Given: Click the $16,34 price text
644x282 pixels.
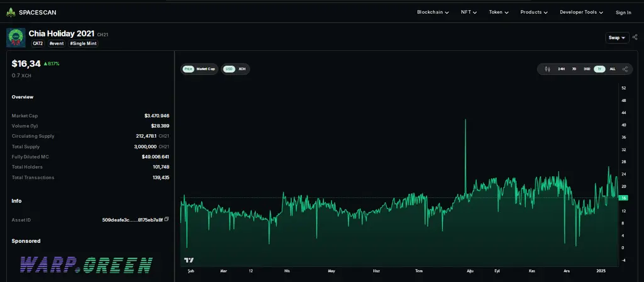Looking at the screenshot, I should click(26, 64).
